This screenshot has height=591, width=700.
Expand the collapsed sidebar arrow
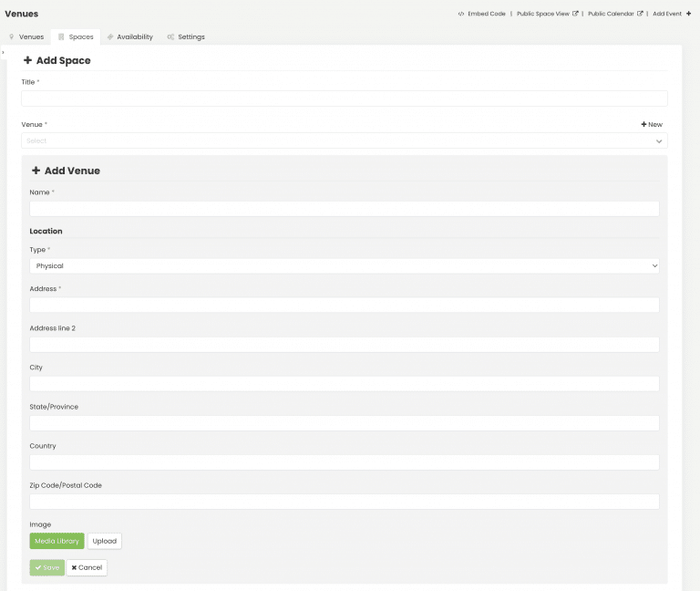pyautogui.click(x=4, y=53)
